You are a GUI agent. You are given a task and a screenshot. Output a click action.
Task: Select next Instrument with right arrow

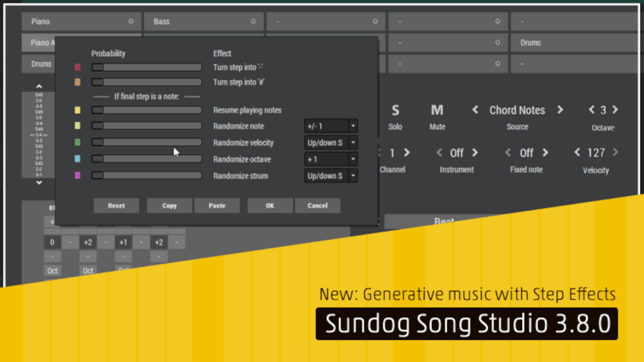click(x=474, y=153)
